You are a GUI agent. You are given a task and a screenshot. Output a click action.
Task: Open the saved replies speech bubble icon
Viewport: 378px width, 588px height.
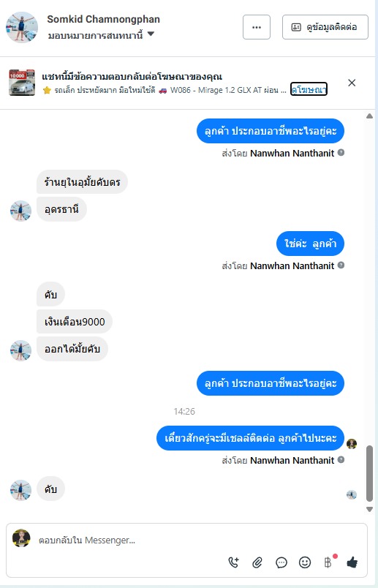(x=281, y=562)
